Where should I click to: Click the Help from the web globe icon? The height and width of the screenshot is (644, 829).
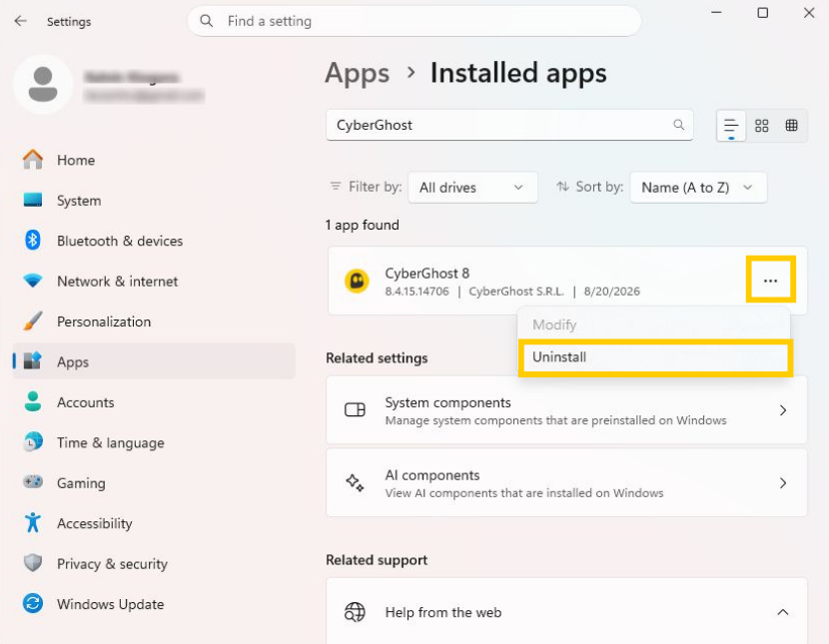click(x=355, y=612)
